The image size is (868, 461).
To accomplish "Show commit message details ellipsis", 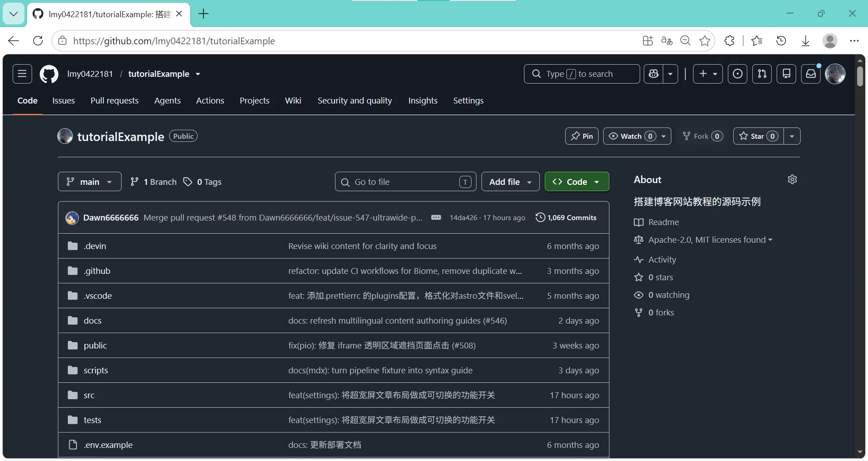I will point(436,217).
